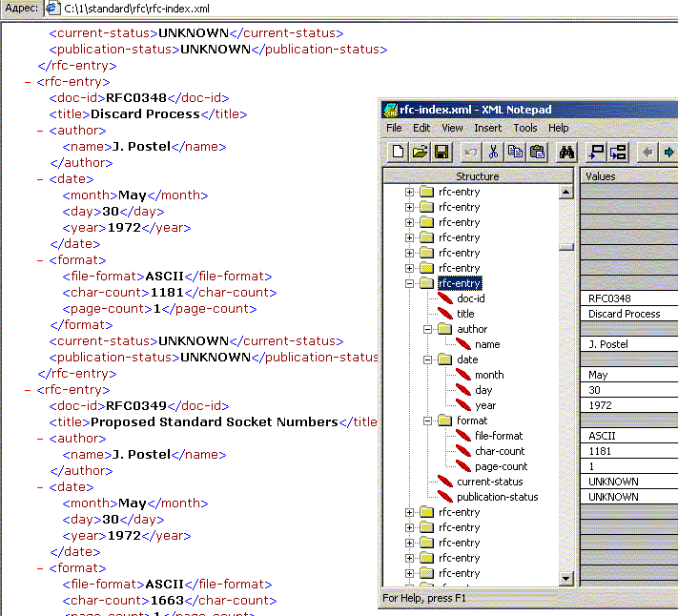
Task: Click the selected rfc-entry folder icon
Action: click(x=427, y=282)
